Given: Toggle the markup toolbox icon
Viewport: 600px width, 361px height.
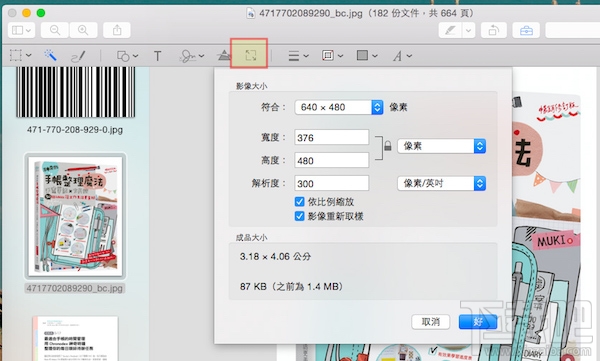Looking at the screenshot, I should click(526, 30).
